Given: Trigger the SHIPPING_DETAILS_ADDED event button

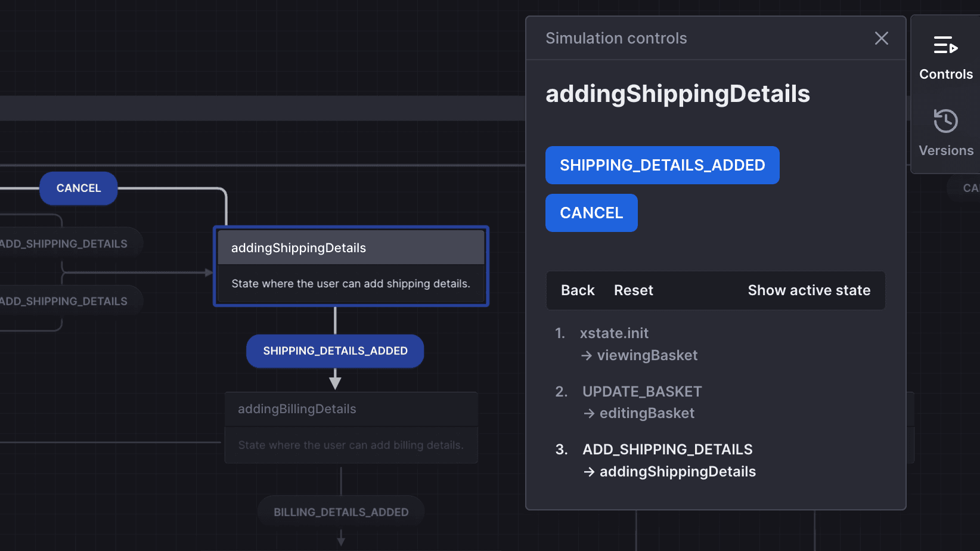Looking at the screenshot, I should point(662,165).
